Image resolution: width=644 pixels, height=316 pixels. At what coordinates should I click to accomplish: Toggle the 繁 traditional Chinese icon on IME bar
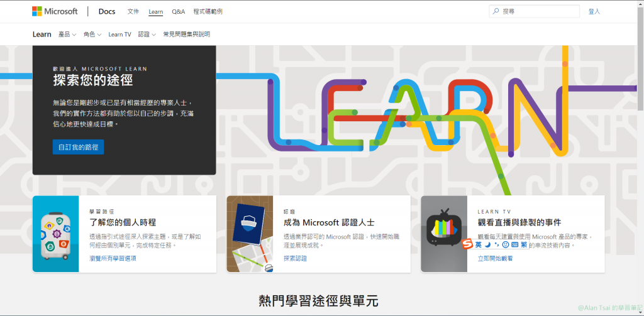(x=524, y=244)
